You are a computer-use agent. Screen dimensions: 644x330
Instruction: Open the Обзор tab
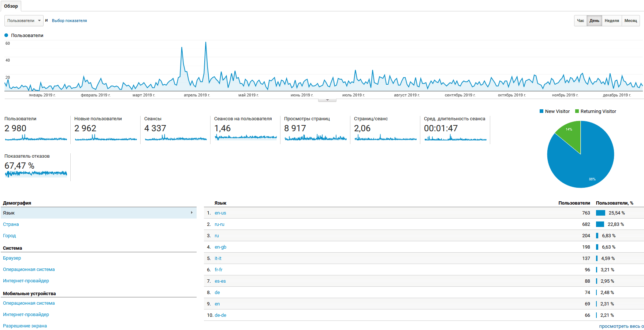tap(11, 6)
